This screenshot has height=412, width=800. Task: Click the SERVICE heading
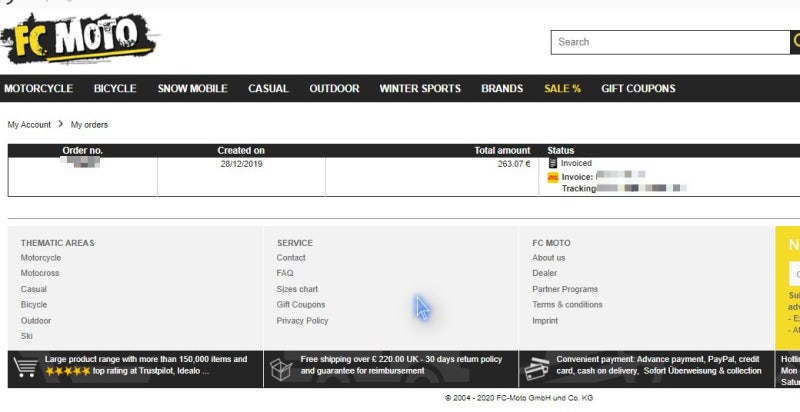295,243
